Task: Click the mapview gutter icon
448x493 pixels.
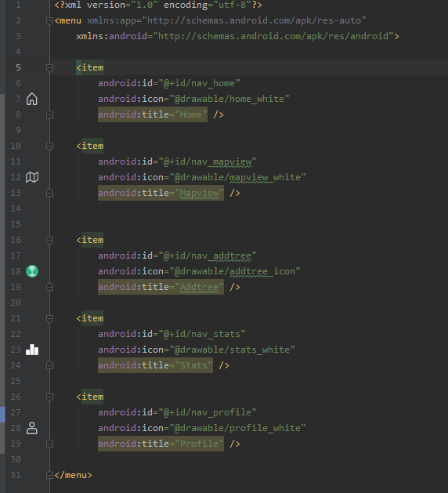Action: pos(32,177)
